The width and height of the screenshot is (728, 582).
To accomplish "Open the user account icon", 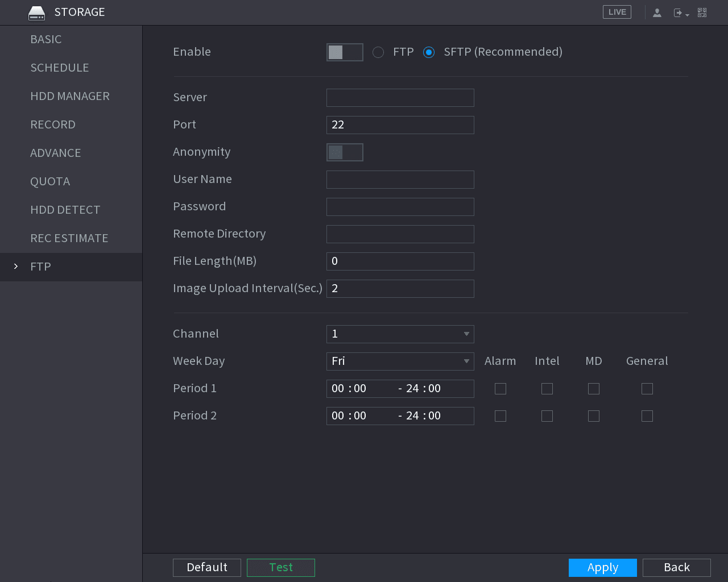I will tap(657, 13).
